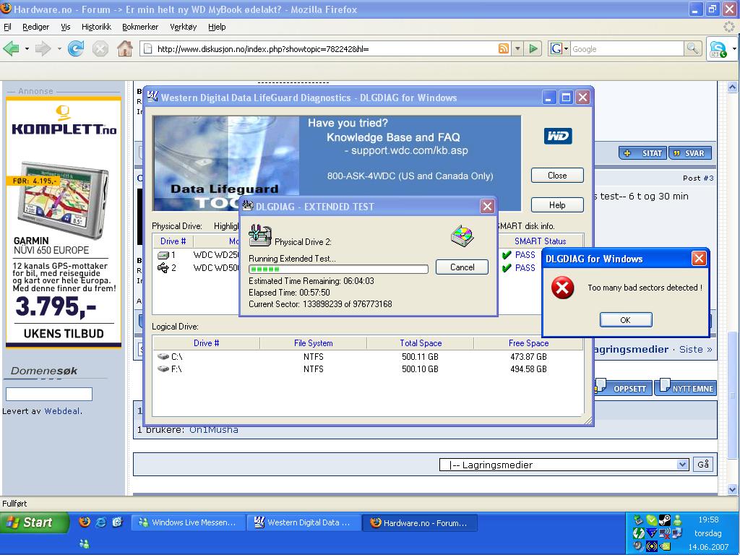Image resolution: width=740 pixels, height=560 pixels.
Task: Click the Start button
Action: 34,522
